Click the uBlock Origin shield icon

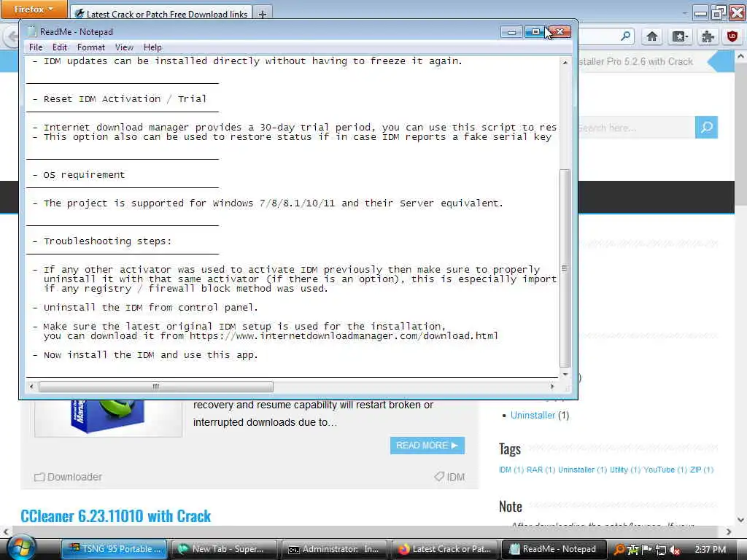tap(732, 36)
